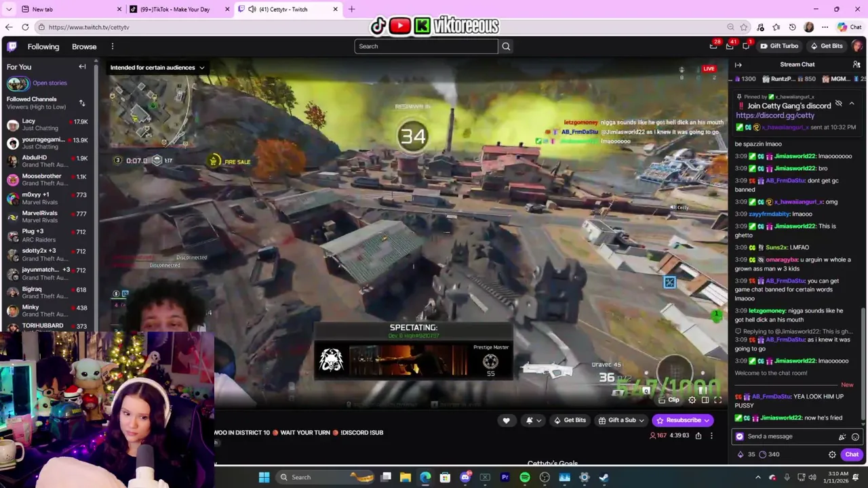
Task: Collapse the pinned message chevron
Action: pos(852,104)
